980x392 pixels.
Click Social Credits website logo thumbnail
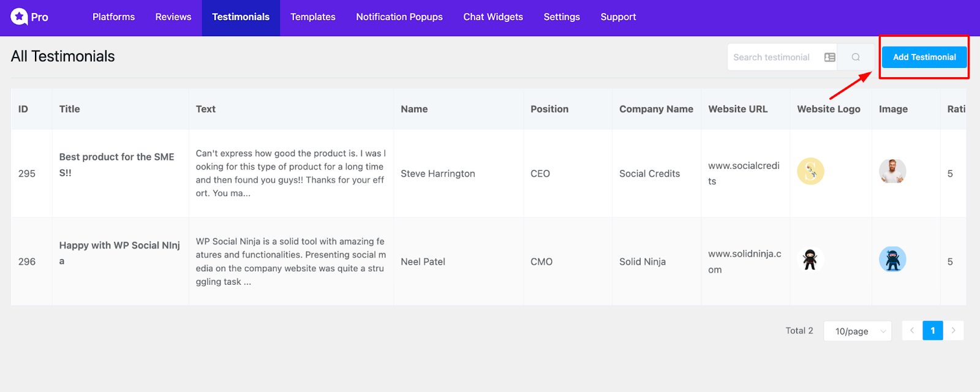[810, 171]
